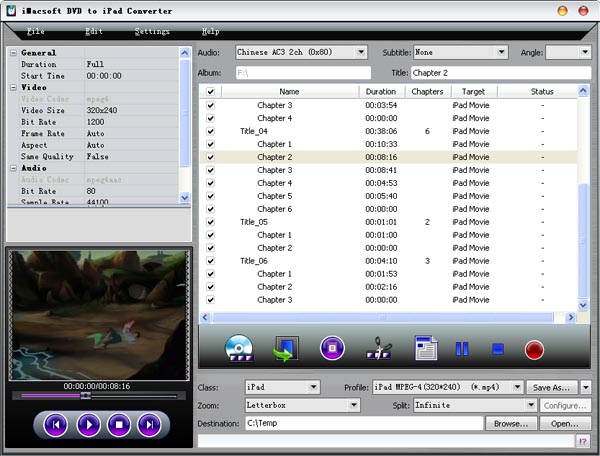This screenshot has width=600, height=456.
Task: Click the Title text field
Action: (x=501, y=73)
